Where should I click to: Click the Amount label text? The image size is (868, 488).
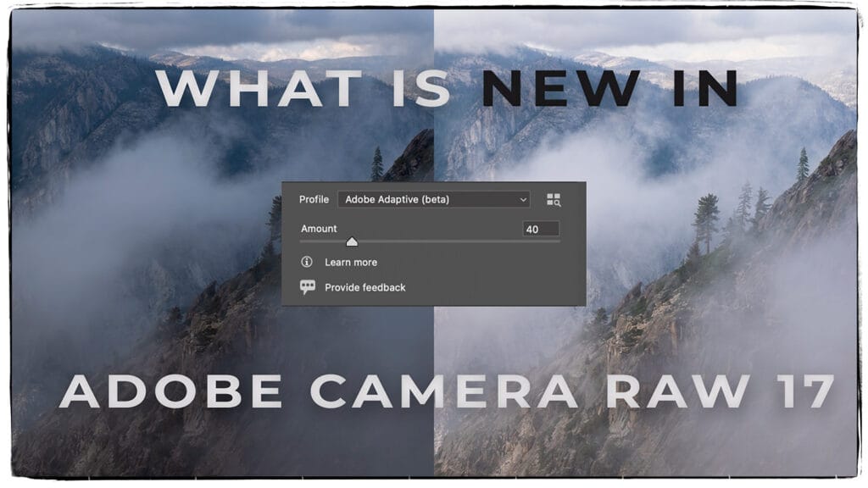click(319, 229)
